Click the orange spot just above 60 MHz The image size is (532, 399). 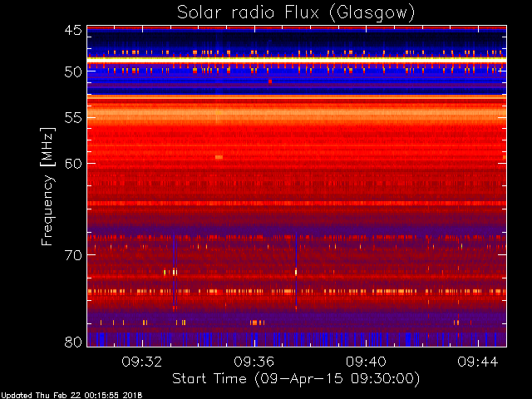coord(219,157)
